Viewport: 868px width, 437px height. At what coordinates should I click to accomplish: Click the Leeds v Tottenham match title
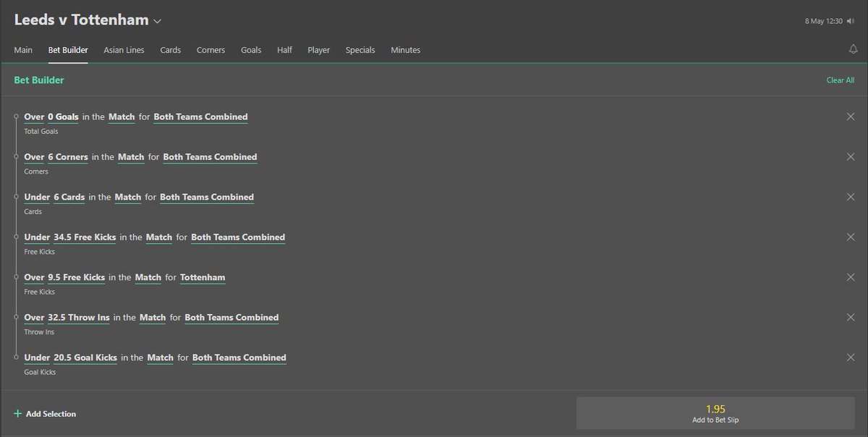(81, 20)
